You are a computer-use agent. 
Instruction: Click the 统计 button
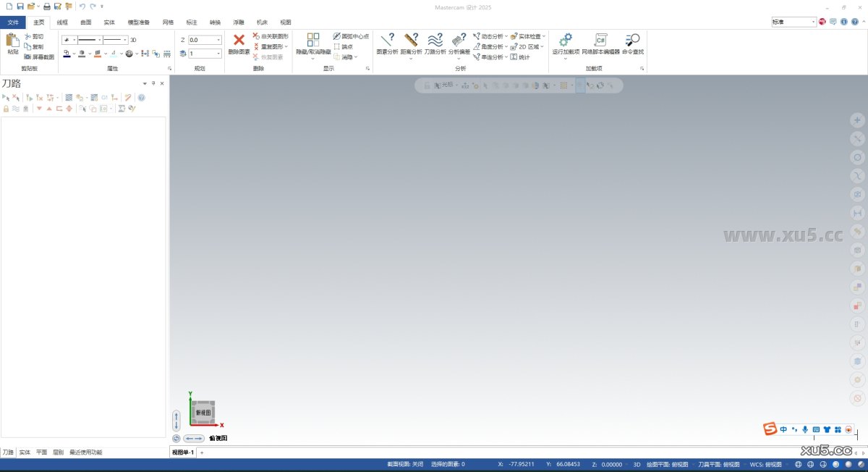pos(520,57)
